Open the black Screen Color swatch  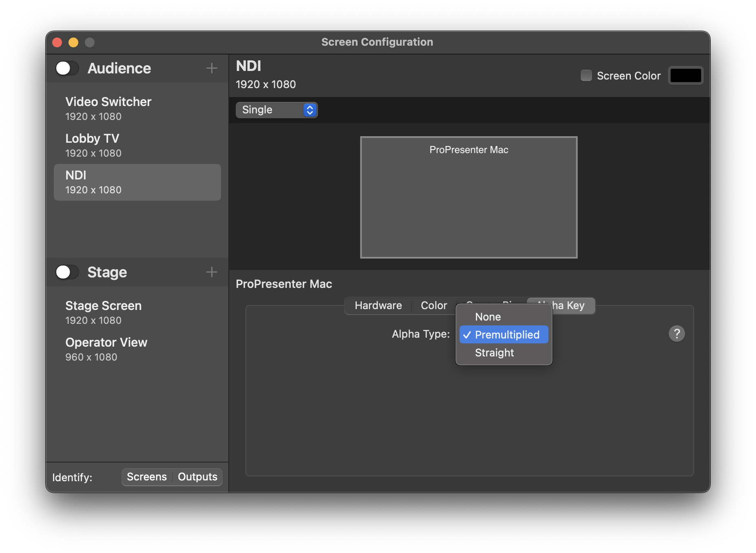click(685, 75)
